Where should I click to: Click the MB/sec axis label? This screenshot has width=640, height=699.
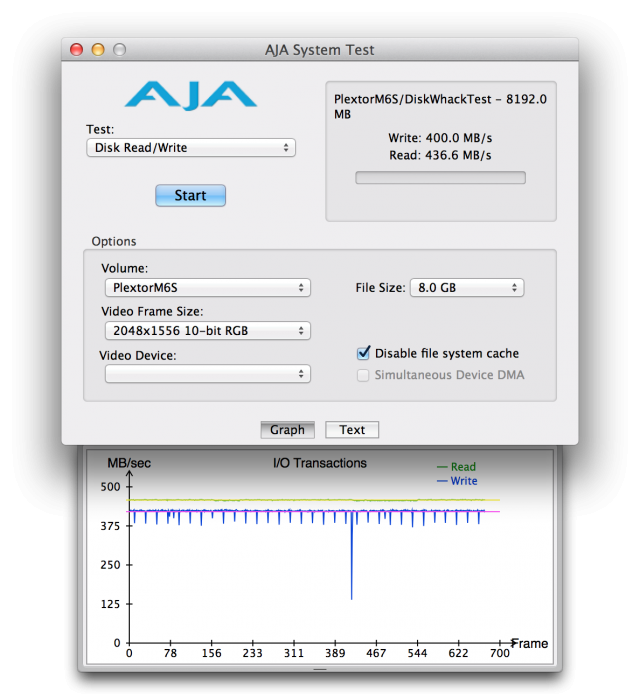129,463
